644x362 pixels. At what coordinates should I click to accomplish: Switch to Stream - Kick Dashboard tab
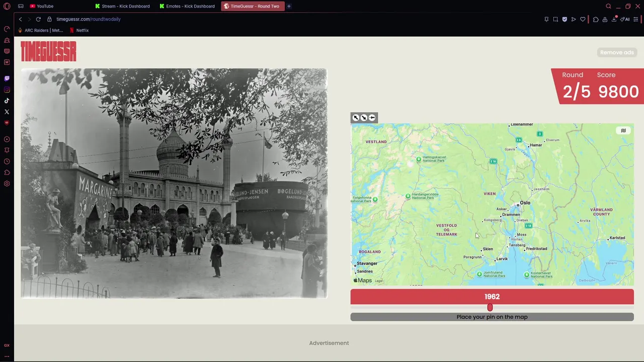click(x=122, y=6)
